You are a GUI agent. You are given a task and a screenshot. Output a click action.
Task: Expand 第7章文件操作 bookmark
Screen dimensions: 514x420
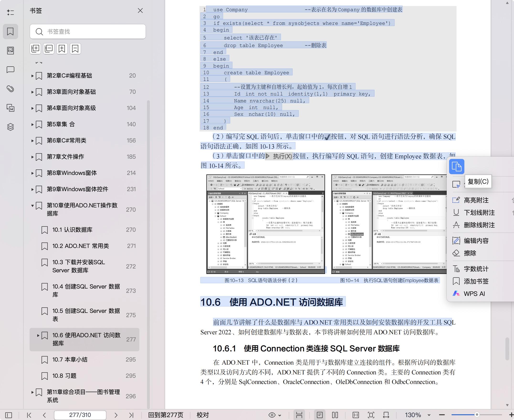pyautogui.click(x=32, y=157)
